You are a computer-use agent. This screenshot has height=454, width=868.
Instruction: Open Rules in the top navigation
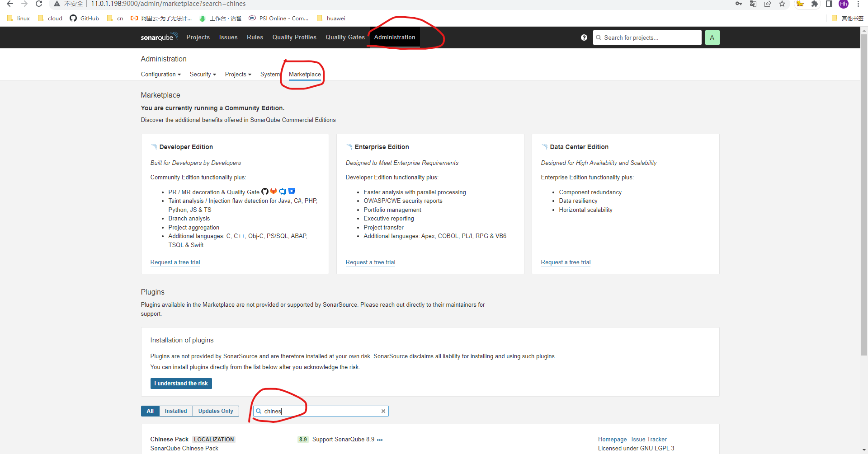coord(255,37)
